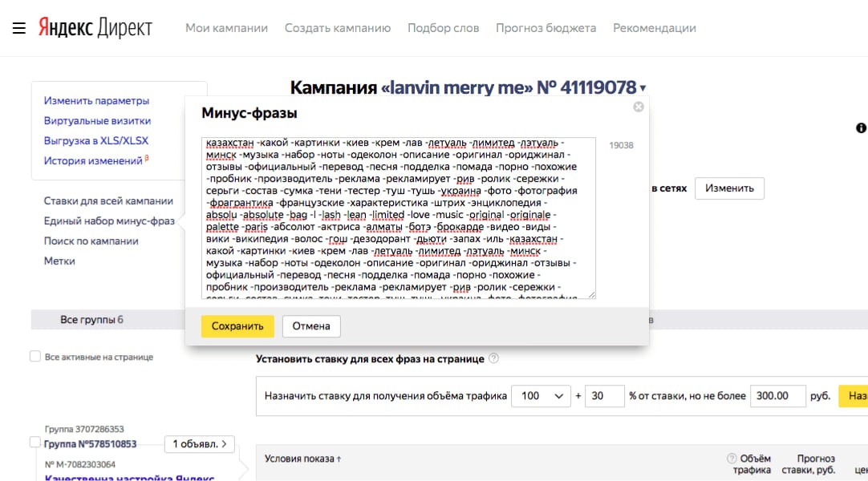Expand the campaign title dropdown arrow
The height and width of the screenshot is (481, 868).
[x=643, y=89]
